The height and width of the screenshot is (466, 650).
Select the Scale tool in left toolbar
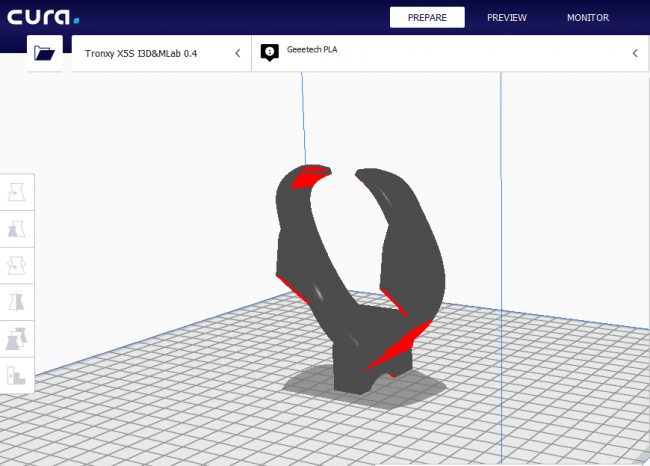17,229
